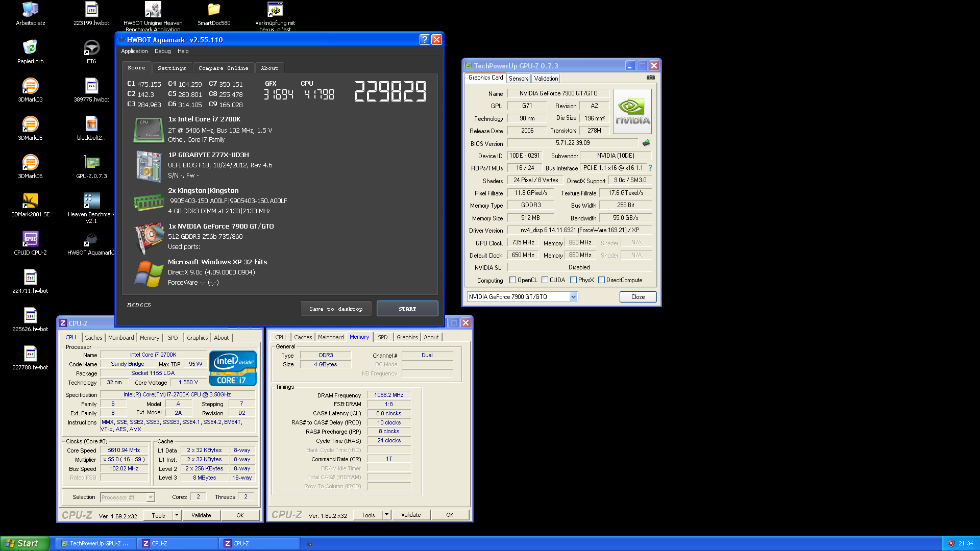Image resolution: width=980 pixels, height=551 pixels.
Task: Click Validate in left CPU-Z window
Action: click(x=201, y=515)
